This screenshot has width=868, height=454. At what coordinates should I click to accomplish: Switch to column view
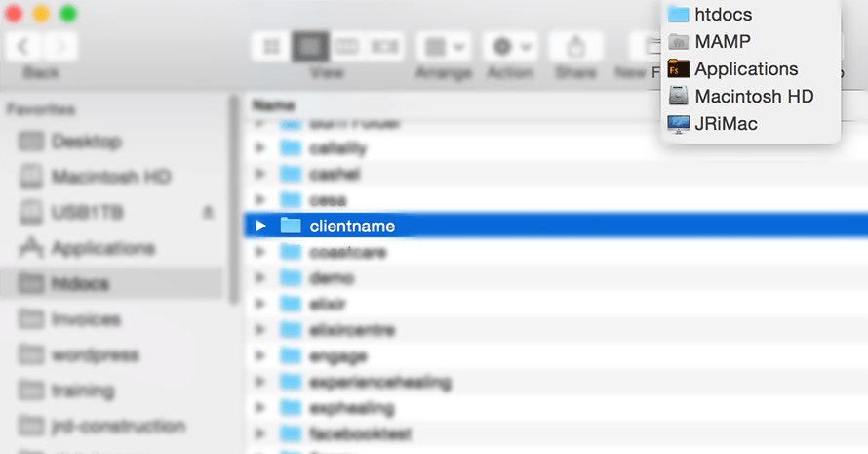coord(347,47)
